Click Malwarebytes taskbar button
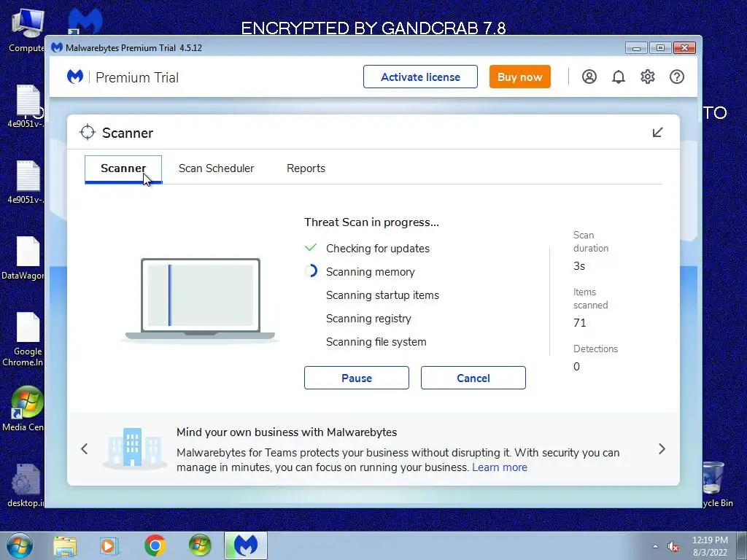Screen dimensions: 747x560 [245, 545]
